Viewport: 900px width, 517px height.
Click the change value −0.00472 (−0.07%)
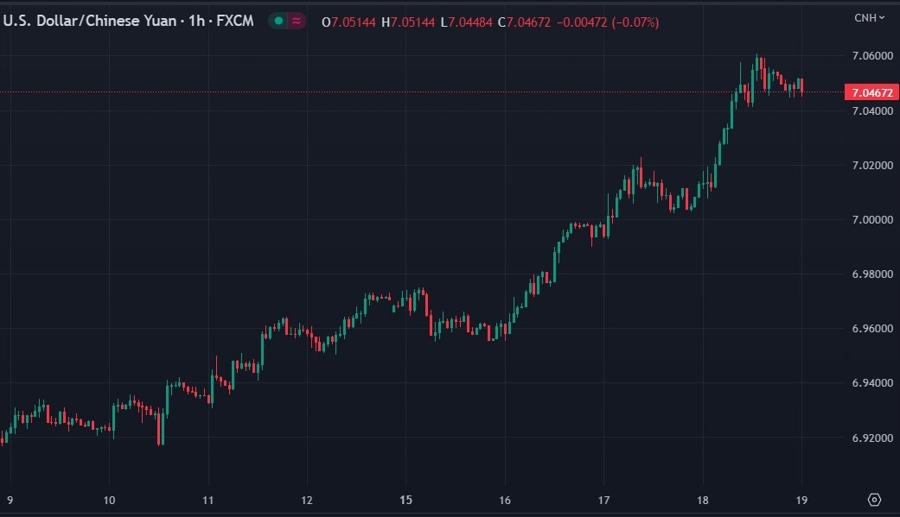pos(608,22)
